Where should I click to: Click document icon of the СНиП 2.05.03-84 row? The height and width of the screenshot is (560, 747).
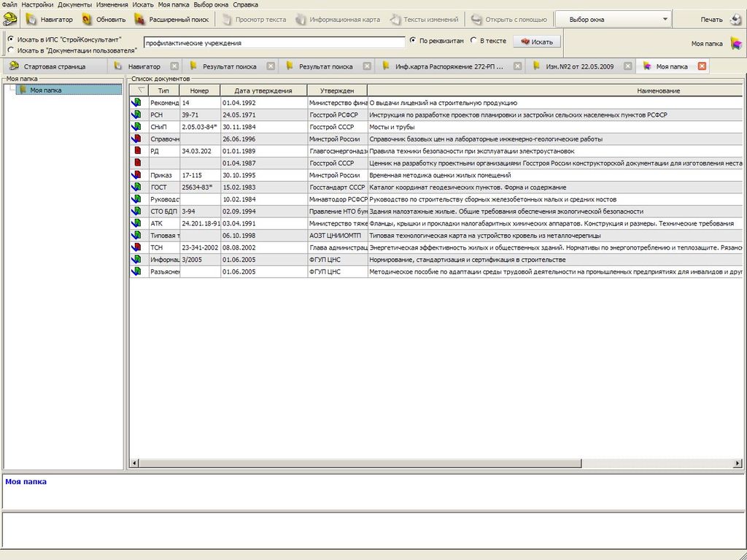pos(136,127)
